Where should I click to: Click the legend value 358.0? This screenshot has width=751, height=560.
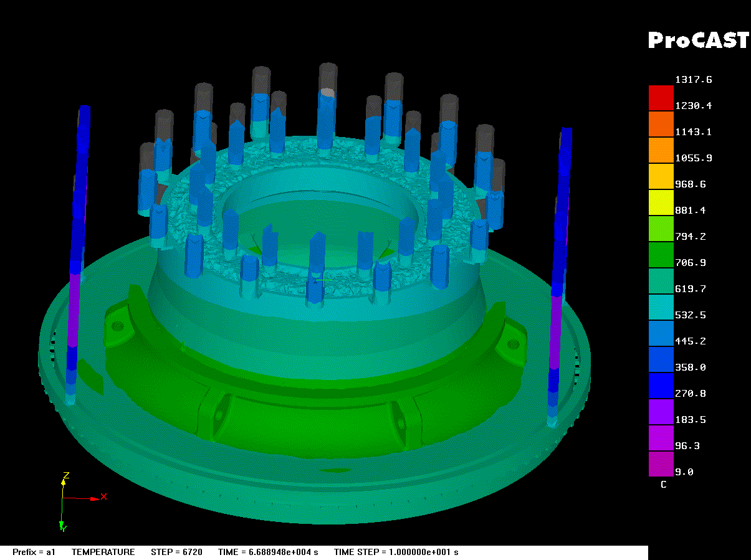tap(691, 368)
